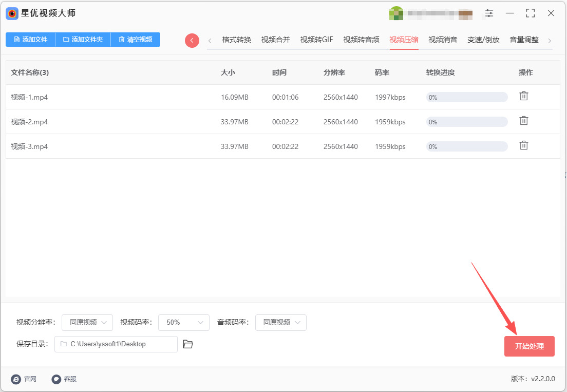This screenshot has width=567, height=392.
Task: Click 文件名称(3) column header
Action: (30, 72)
